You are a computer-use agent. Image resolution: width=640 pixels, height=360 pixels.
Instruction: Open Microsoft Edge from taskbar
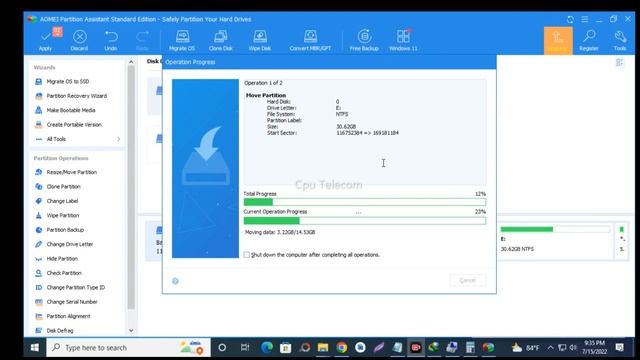click(267, 348)
